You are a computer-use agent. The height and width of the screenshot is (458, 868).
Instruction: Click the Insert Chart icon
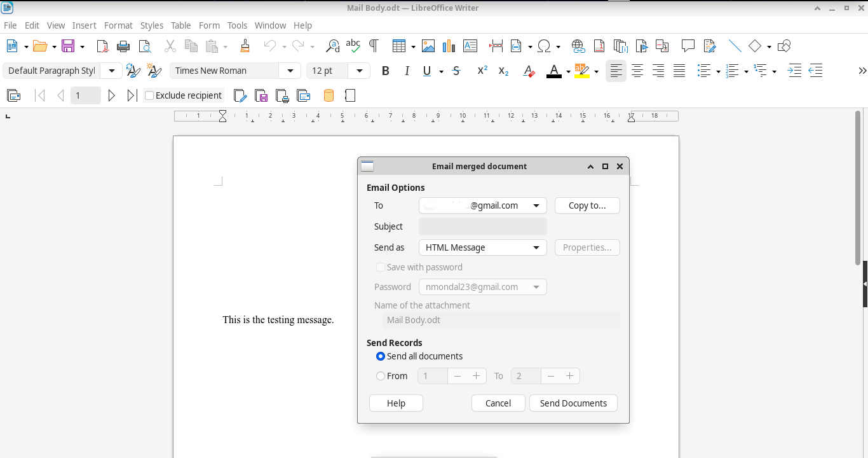coord(449,46)
